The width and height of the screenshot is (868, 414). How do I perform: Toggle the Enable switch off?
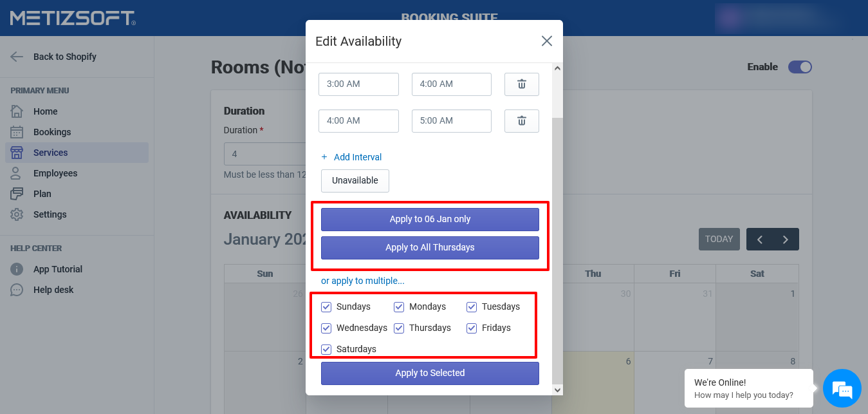[800, 67]
